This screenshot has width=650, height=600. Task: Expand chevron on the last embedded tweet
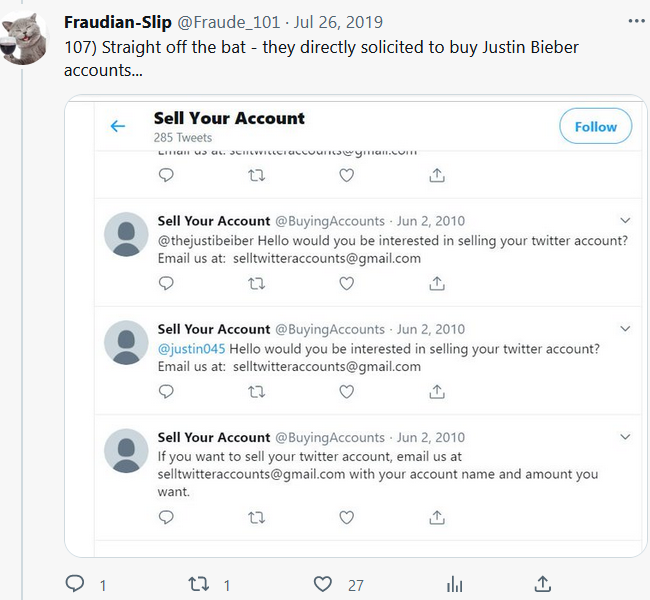click(626, 436)
